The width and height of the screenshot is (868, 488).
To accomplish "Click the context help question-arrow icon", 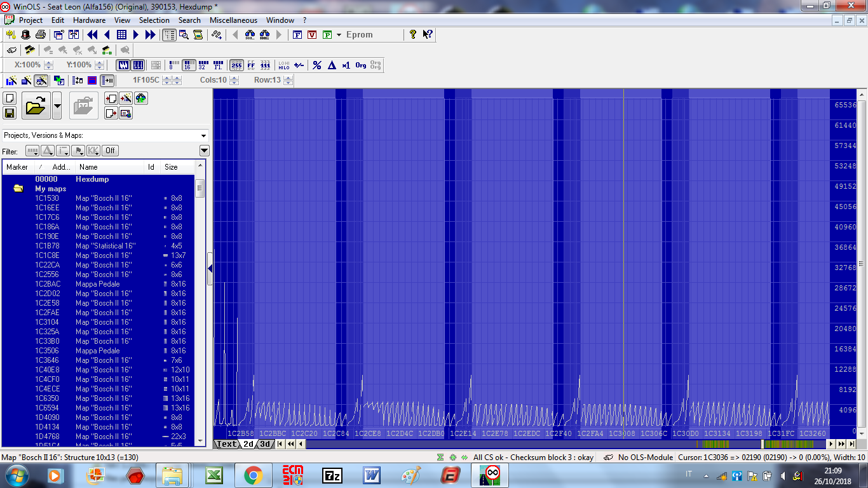I will click(x=428, y=35).
